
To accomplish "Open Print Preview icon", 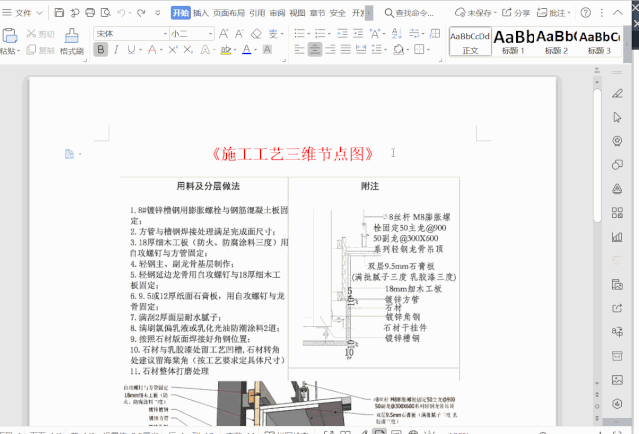I will point(106,13).
